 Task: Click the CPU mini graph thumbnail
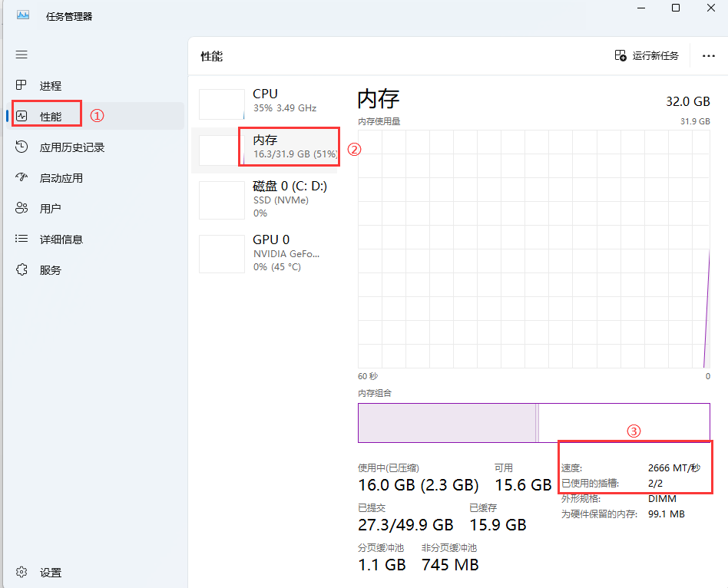coord(221,104)
